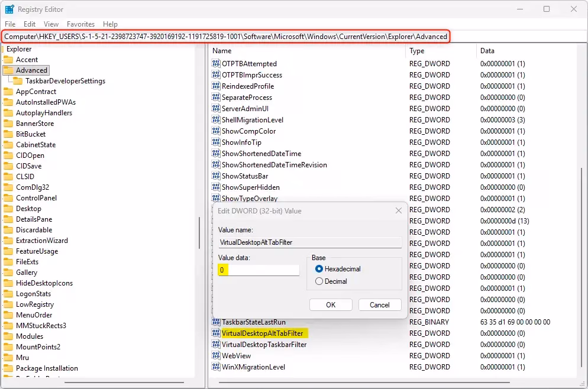
Task: Click the Registry Editor app icon in title bar
Action: pos(9,9)
